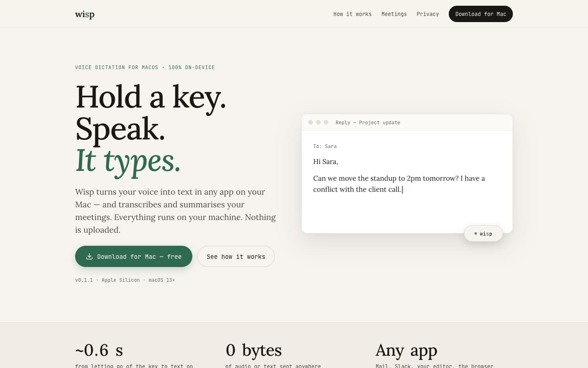Click the 'Reply — Project update' window title
The image size is (588, 368).
[368, 123]
